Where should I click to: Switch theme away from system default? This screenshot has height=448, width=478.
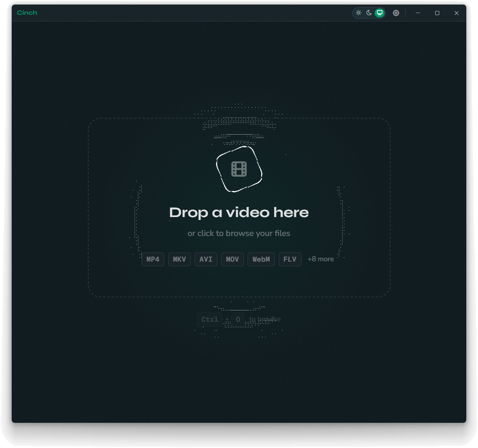click(359, 13)
